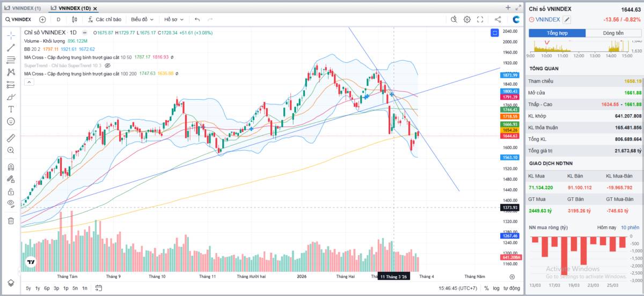Select the 5n time range
Viewport: 644px width, 296px height.
pyautogui.click(x=75, y=288)
